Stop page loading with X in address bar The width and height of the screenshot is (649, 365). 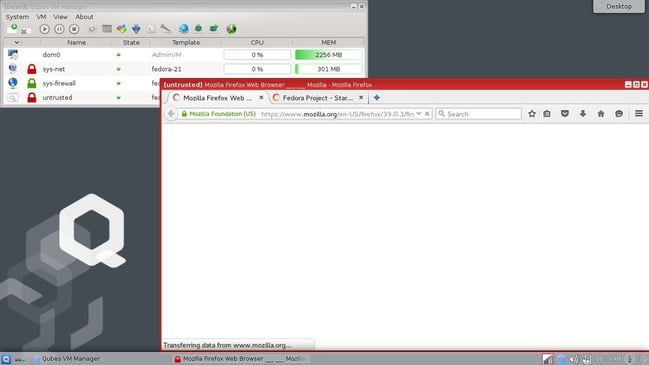427,113
